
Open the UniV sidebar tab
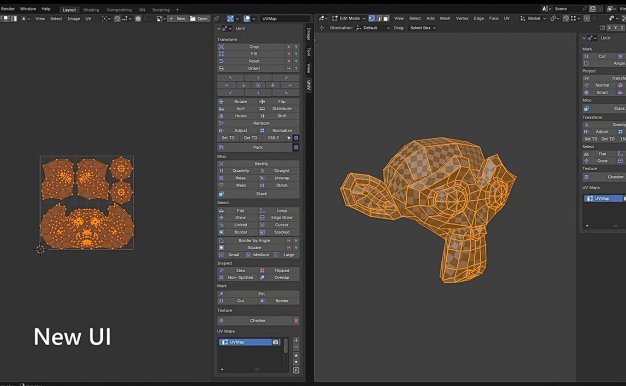pos(309,85)
